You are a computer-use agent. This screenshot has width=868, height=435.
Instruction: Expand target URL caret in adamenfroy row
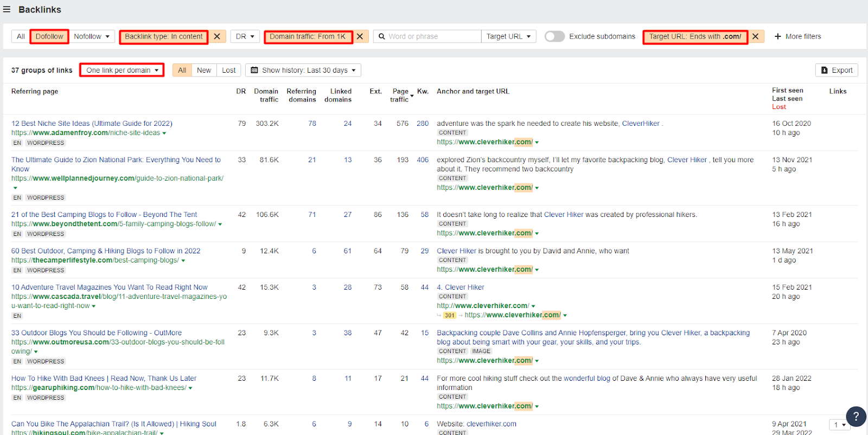(537, 142)
